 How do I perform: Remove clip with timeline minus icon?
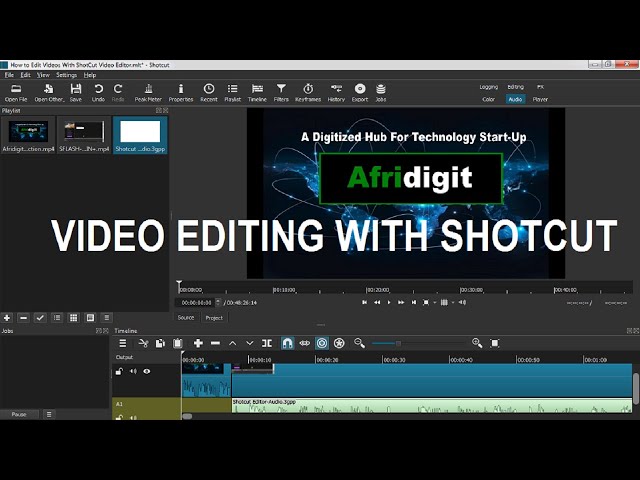tap(216, 343)
